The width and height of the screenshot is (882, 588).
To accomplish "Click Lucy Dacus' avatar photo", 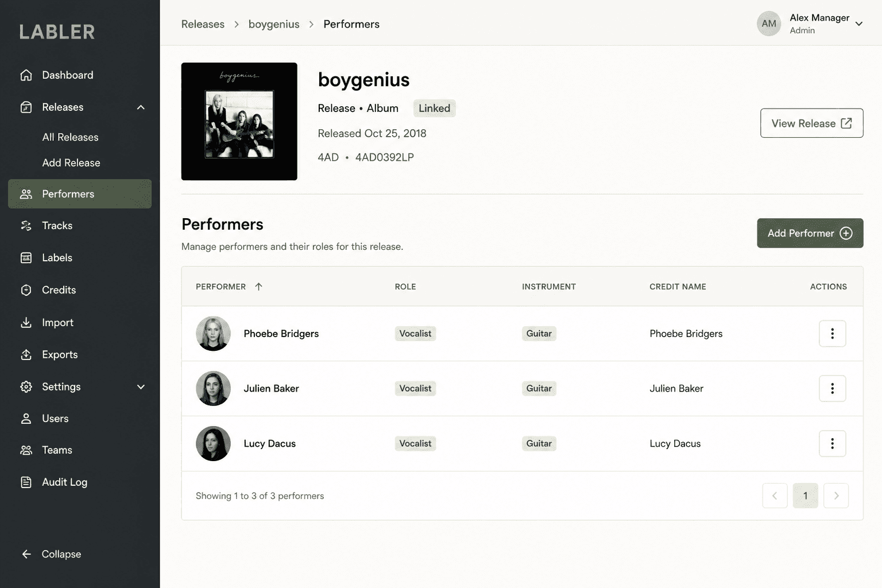I will click(x=213, y=443).
